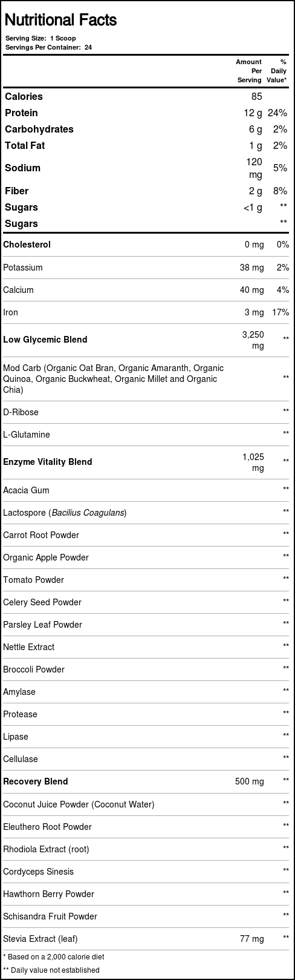Select the Serving Size 1 Scoop text
295x980 pixels.
tap(41, 38)
